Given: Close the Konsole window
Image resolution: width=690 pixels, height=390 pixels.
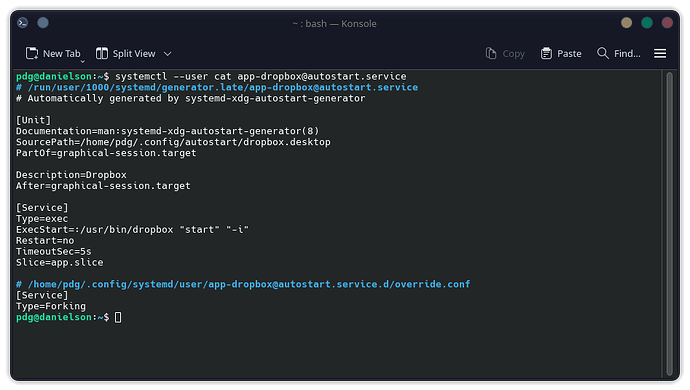Looking at the screenshot, I should pyautogui.click(x=667, y=23).
